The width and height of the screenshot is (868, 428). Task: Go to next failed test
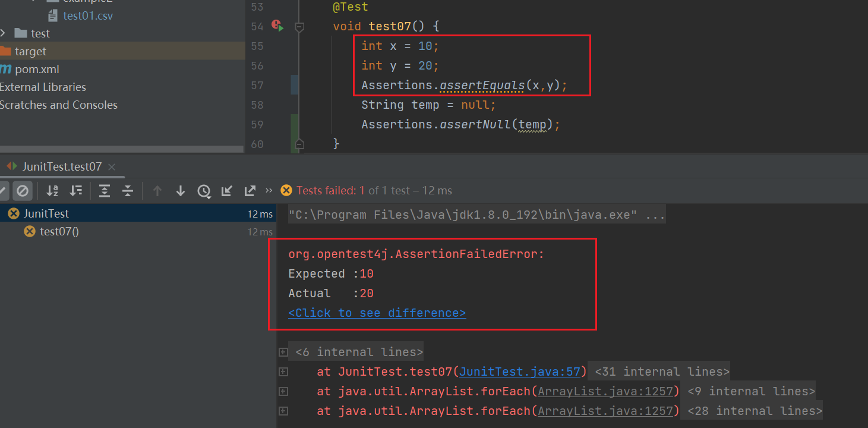181,191
